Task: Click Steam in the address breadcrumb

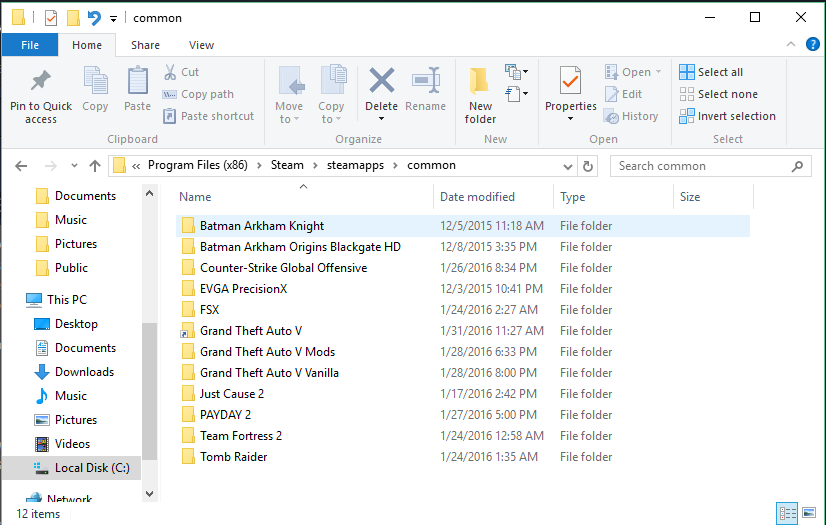Action: tap(287, 165)
